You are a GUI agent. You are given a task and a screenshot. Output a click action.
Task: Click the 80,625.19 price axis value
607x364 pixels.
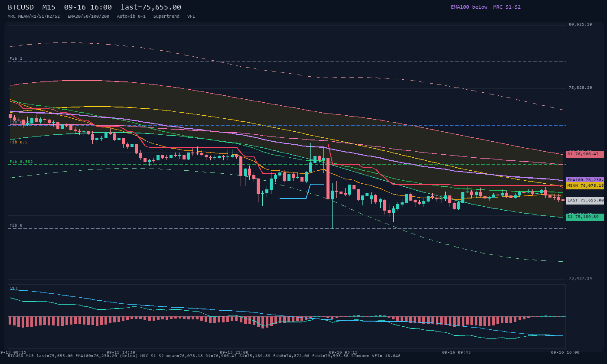tap(580, 24)
